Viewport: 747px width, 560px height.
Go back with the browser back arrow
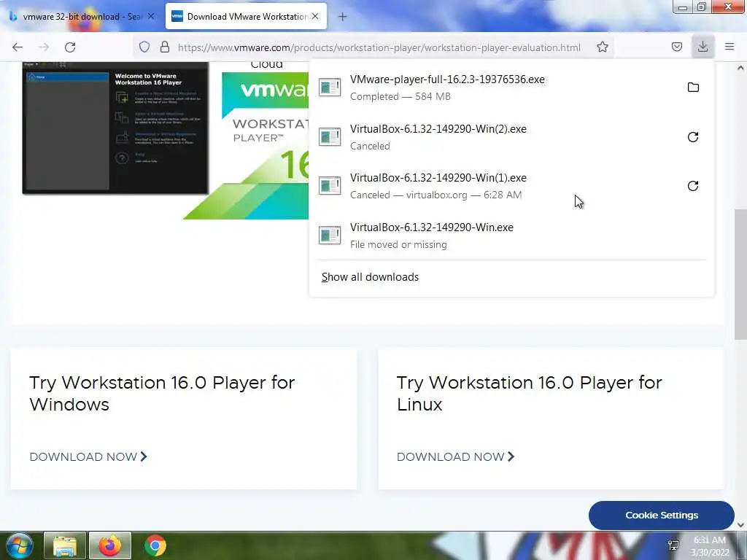pyautogui.click(x=18, y=47)
